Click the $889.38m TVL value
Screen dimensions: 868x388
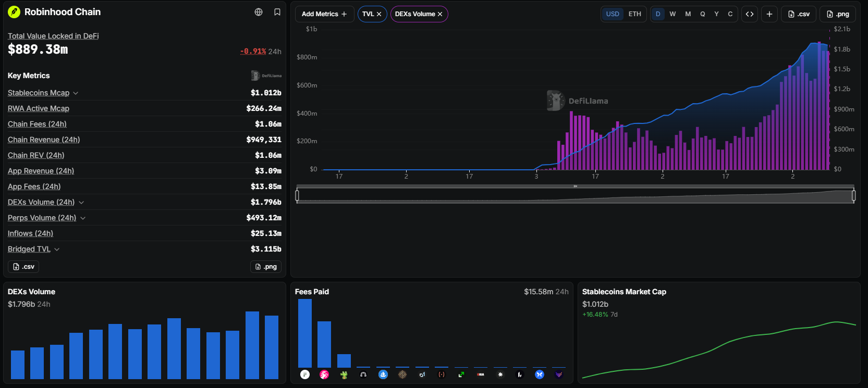[x=38, y=49]
